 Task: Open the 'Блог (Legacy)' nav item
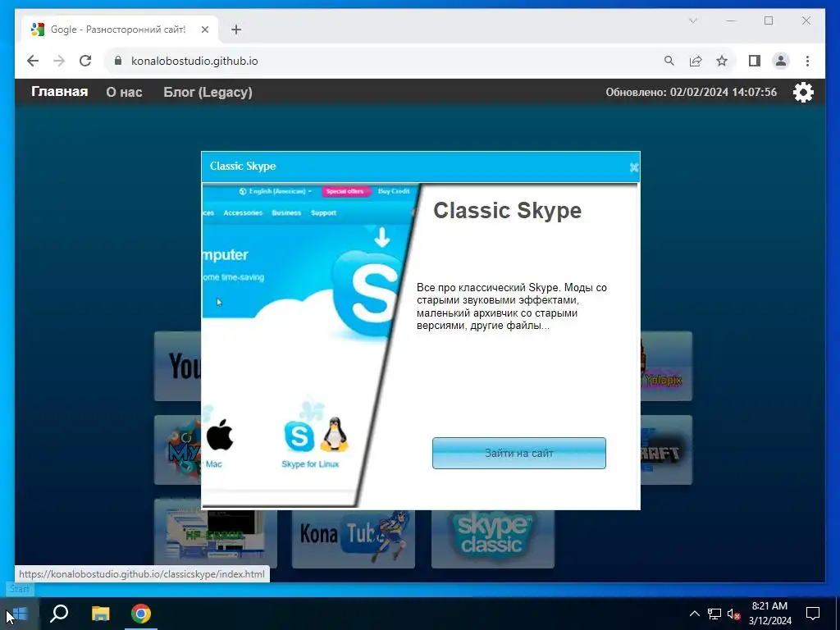click(208, 92)
